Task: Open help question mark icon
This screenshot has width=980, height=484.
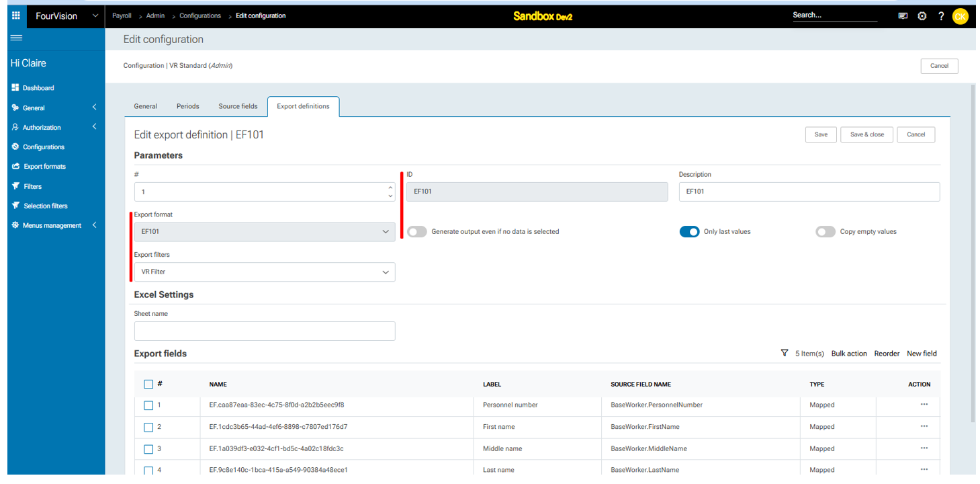Action: [941, 16]
